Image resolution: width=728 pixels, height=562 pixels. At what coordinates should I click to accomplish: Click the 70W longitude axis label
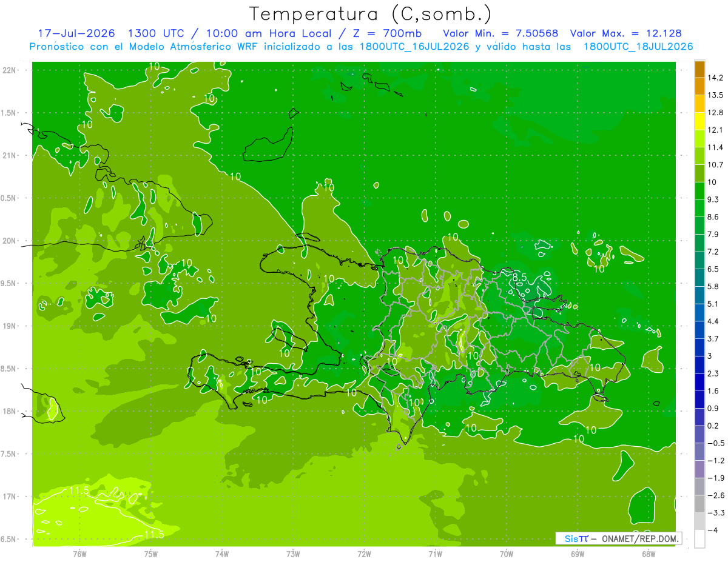(x=507, y=554)
